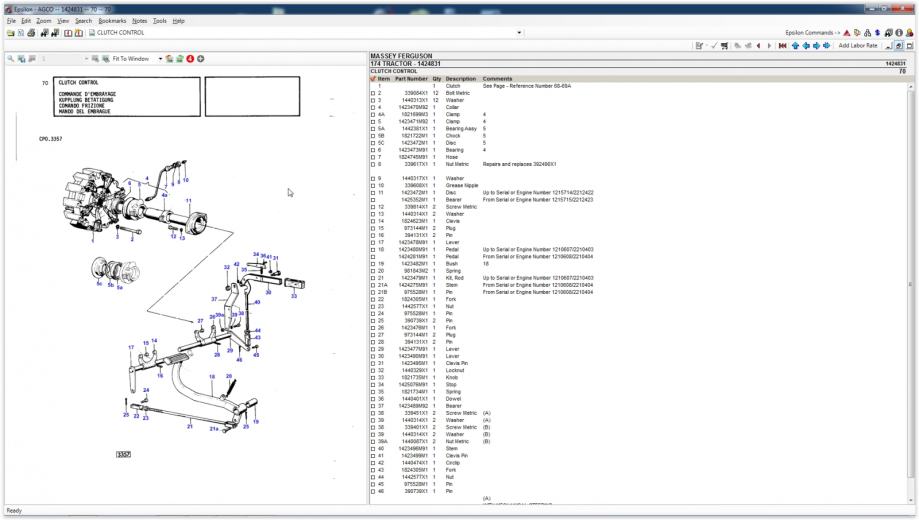
Task: Expand the wide dropdown in the top toolbar
Action: click(x=520, y=33)
